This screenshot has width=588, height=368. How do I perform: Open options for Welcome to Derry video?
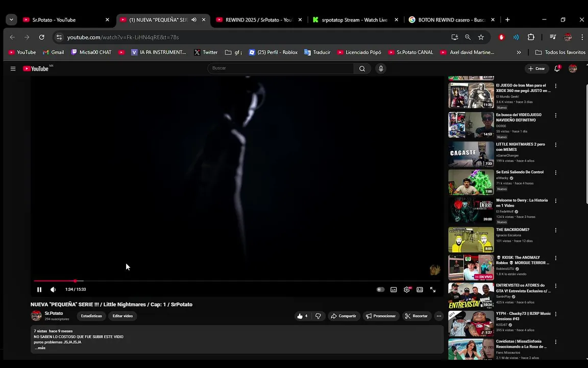556,201
